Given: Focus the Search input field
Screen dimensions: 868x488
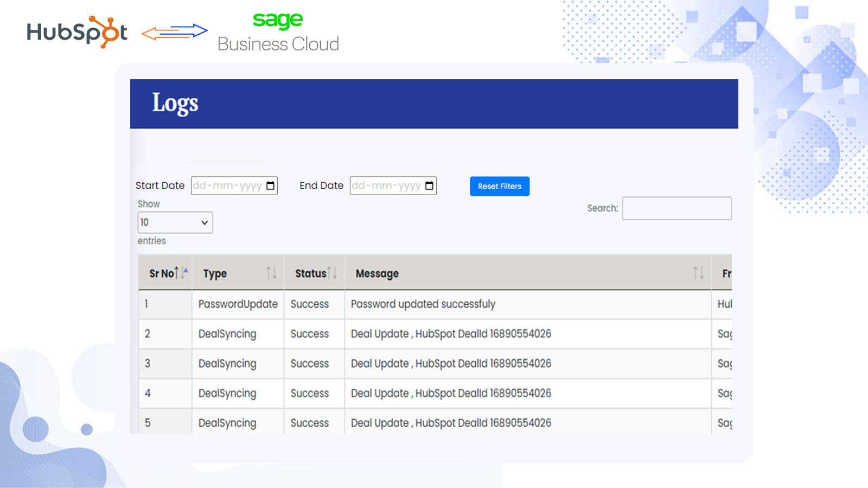Looking at the screenshot, I should (676, 208).
